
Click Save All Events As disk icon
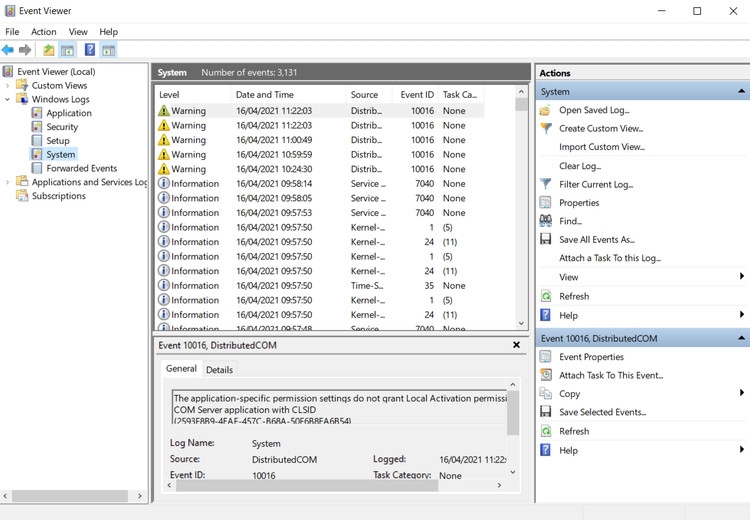coord(545,240)
